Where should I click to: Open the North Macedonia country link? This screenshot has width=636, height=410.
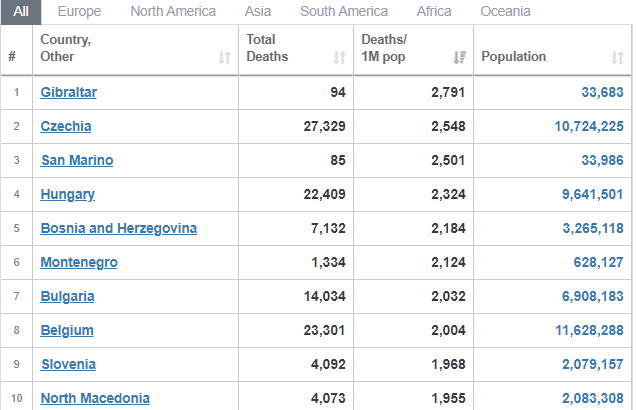[95, 398]
